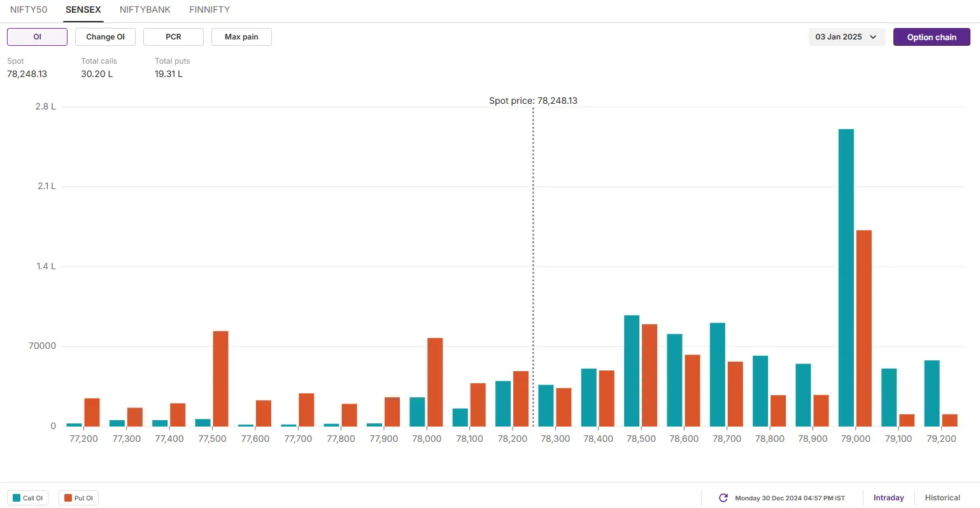Click the 78,800 call OI bar
Screen dimensions: 980x508
point(760,391)
